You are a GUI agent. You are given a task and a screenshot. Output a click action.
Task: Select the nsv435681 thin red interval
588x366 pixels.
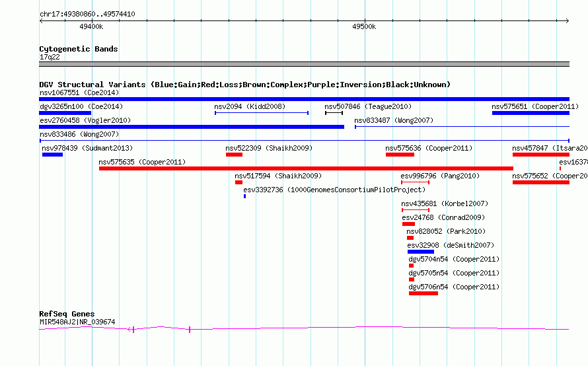tap(415, 210)
